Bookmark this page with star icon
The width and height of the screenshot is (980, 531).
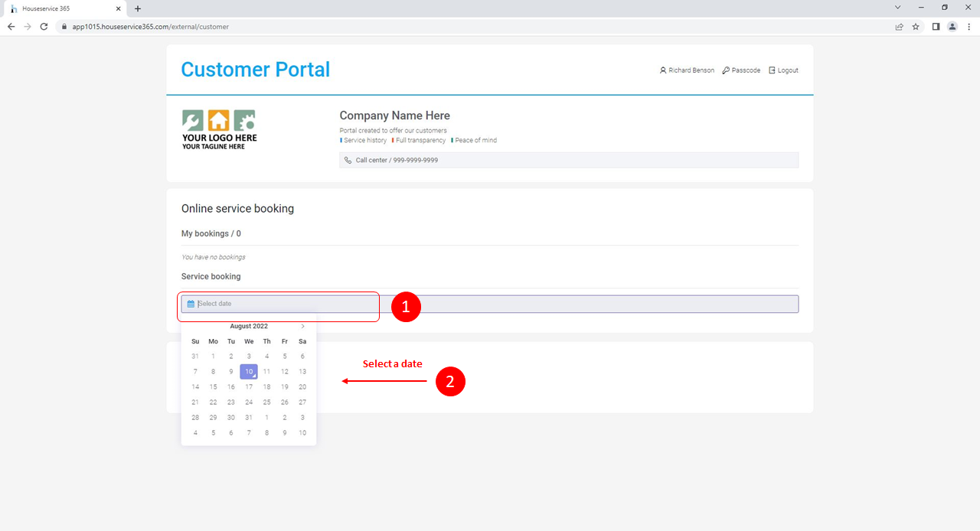[916, 26]
